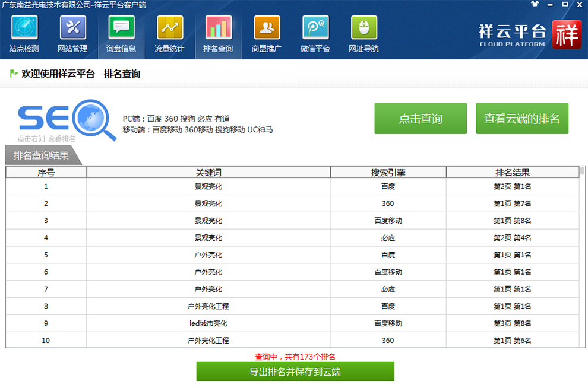The image size is (588, 388).
Task: Open 网址导航 mouse icon
Action: pyautogui.click(x=363, y=28)
